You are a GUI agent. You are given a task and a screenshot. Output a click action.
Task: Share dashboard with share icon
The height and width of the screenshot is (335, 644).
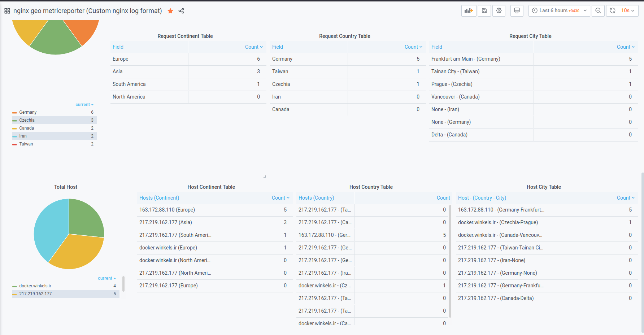[181, 11]
